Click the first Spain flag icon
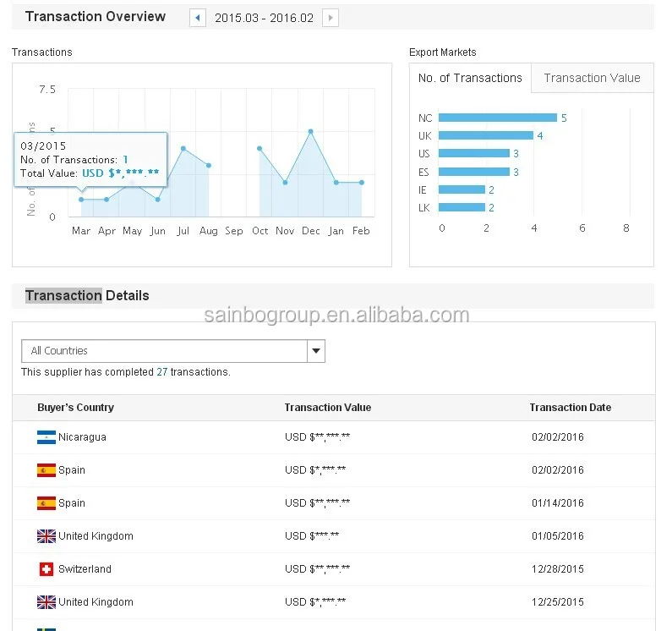This screenshot has height=631, width=672. pos(46,470)
